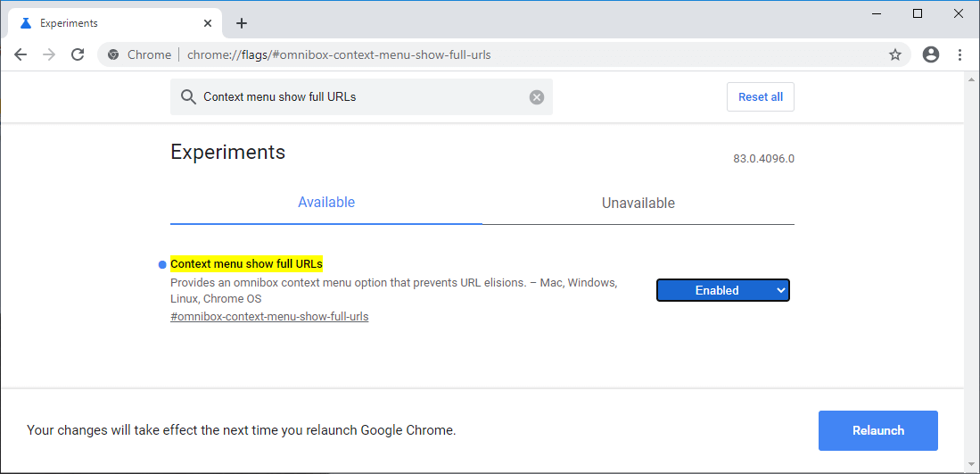Click the blue Relaunch button
The width and height of the screenshot is (980, 474).
tap(877, 430)
